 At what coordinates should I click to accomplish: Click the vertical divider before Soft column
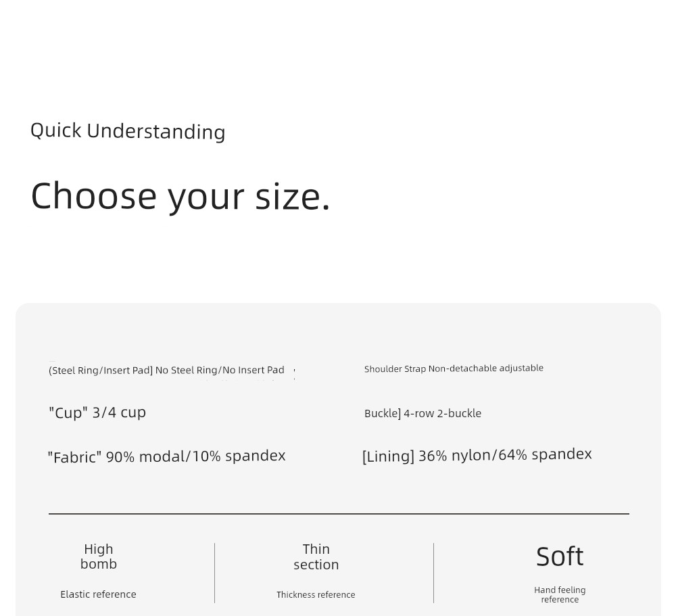(434, 573)
